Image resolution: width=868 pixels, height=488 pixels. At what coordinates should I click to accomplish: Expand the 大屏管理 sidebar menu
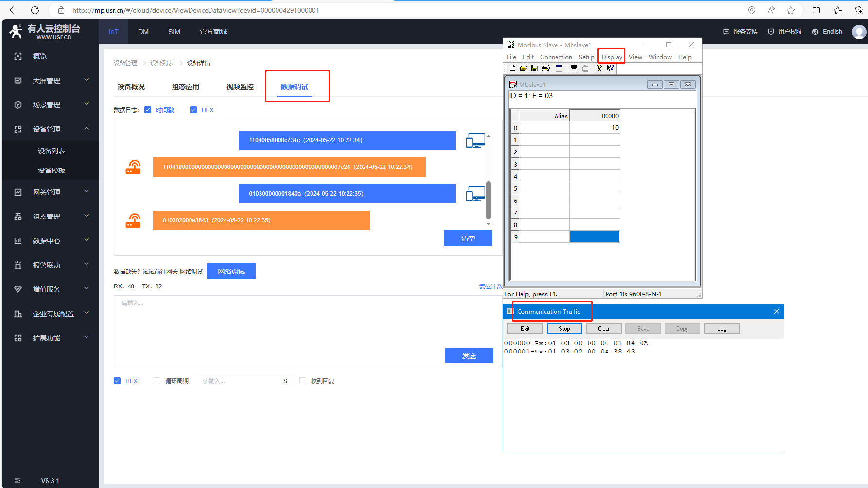[x=51, y=81]
